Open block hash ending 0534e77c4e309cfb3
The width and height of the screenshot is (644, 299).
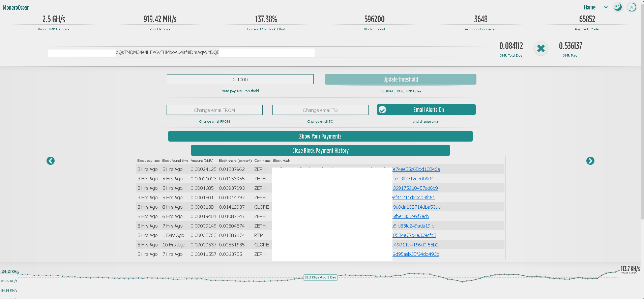pos(414,235)
